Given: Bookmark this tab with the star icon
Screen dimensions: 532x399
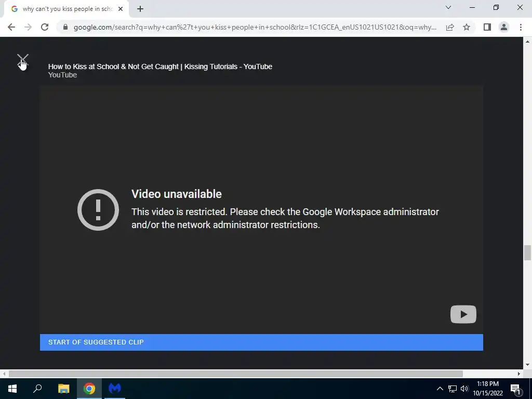Looking at the screenshot, I should (x=467, y=27).
